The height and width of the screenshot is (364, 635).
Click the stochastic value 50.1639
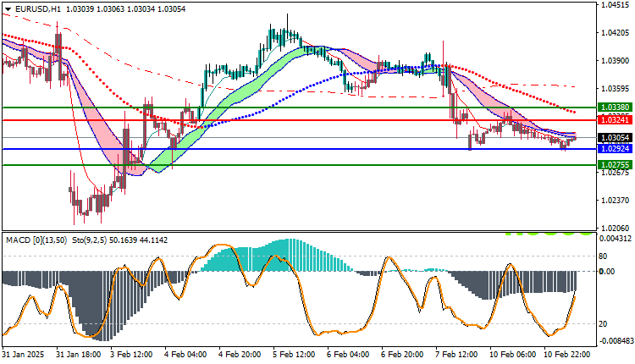[123, 240]
